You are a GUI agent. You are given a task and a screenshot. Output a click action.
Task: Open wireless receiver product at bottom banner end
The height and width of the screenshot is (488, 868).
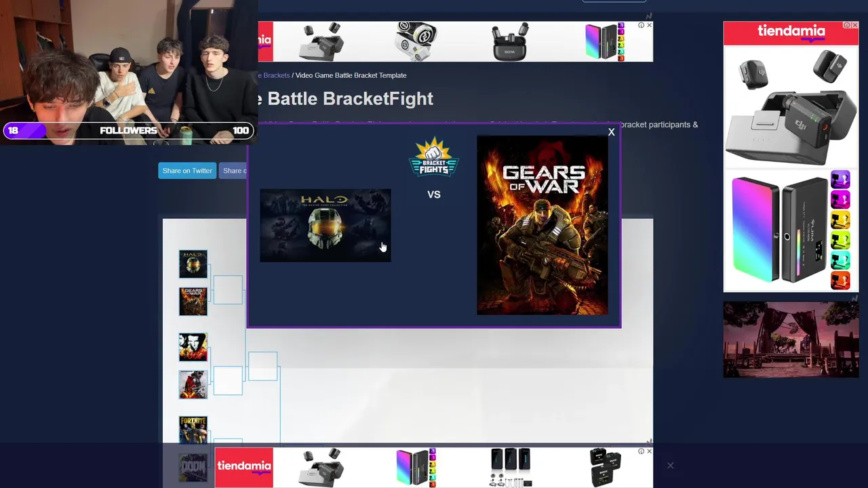605,468
